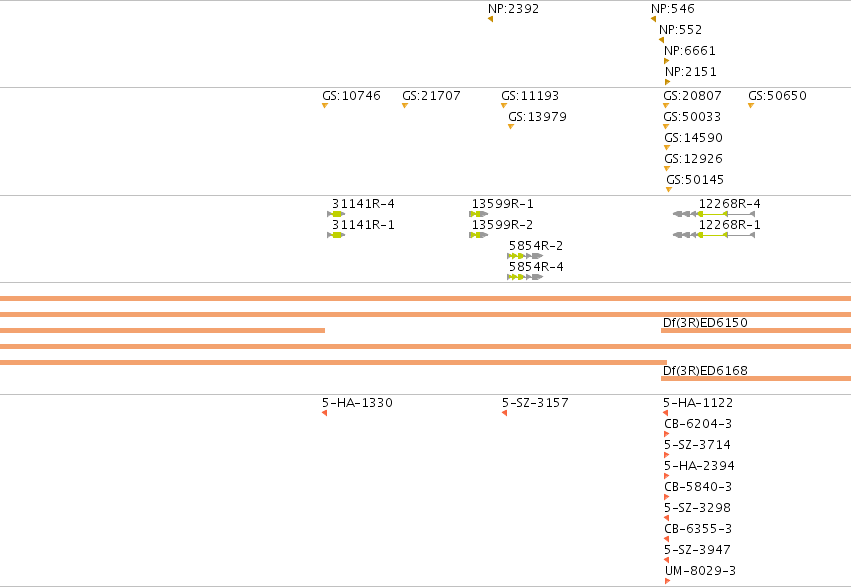Select the 5-SZ-3157 insertion triangle
Image resolution: width=851 pixels, height=587 pixels.
(505, 413)
